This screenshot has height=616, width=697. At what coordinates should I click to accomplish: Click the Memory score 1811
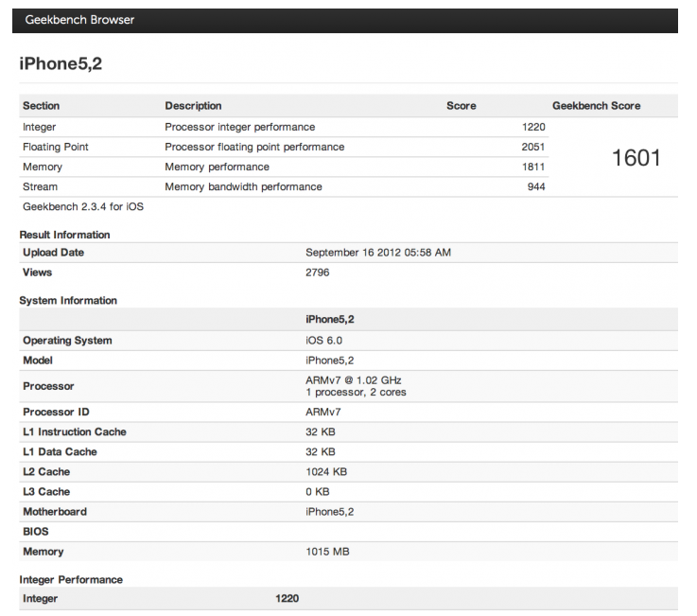[533, 167]
